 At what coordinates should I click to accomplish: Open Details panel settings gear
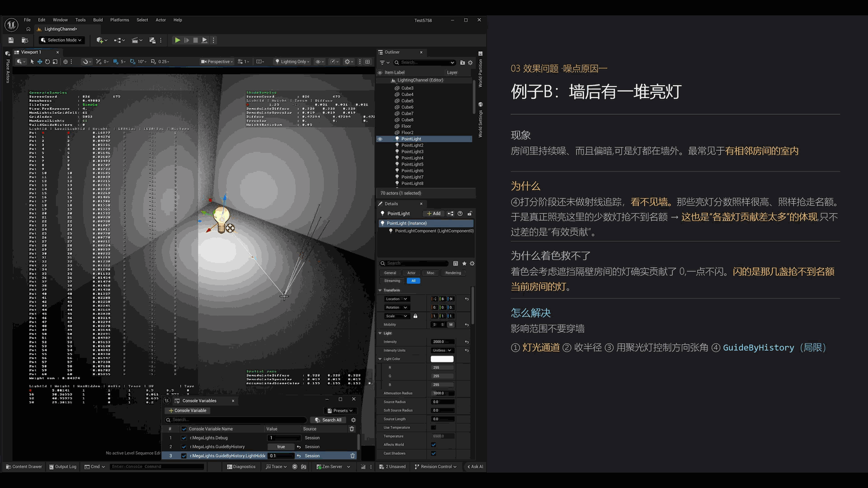pos(472,264)
